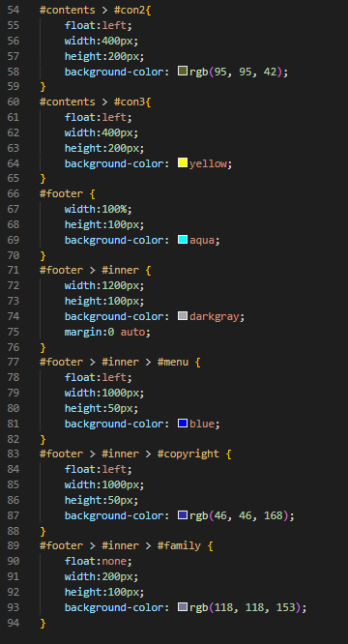Viewport: 348px width, 644px height.
Task: Click the '#contents > #con2' selector
Action: point(93,10)
